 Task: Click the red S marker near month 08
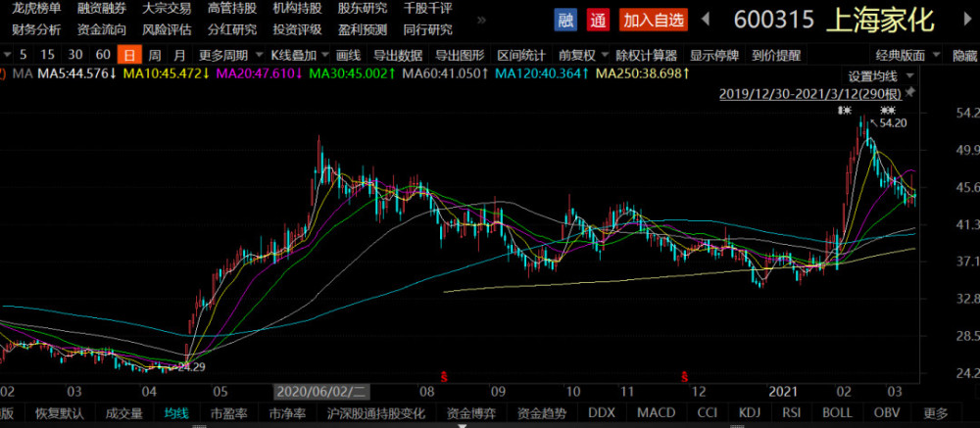click(444, 376)
